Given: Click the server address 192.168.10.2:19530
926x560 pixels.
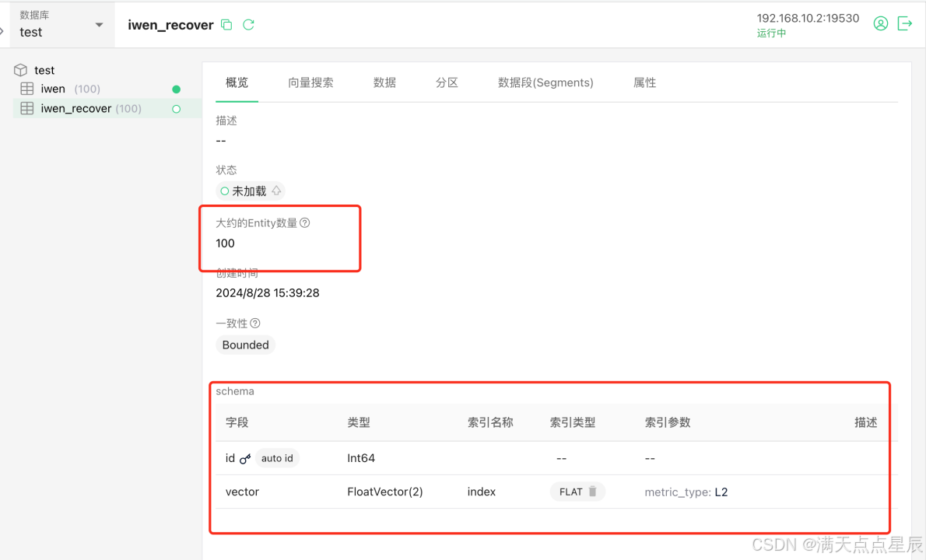Looking at the screenshot, I should (x=808, y=19).
